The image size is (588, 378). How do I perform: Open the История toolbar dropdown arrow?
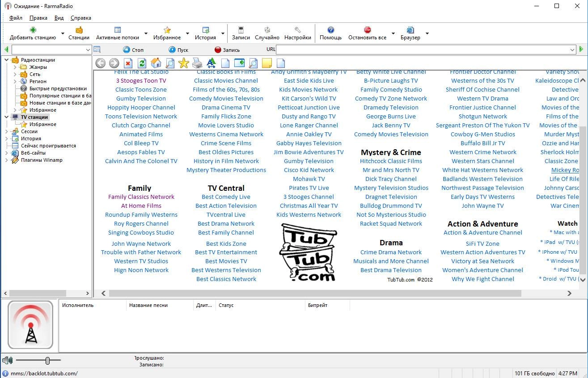(222, 34)
